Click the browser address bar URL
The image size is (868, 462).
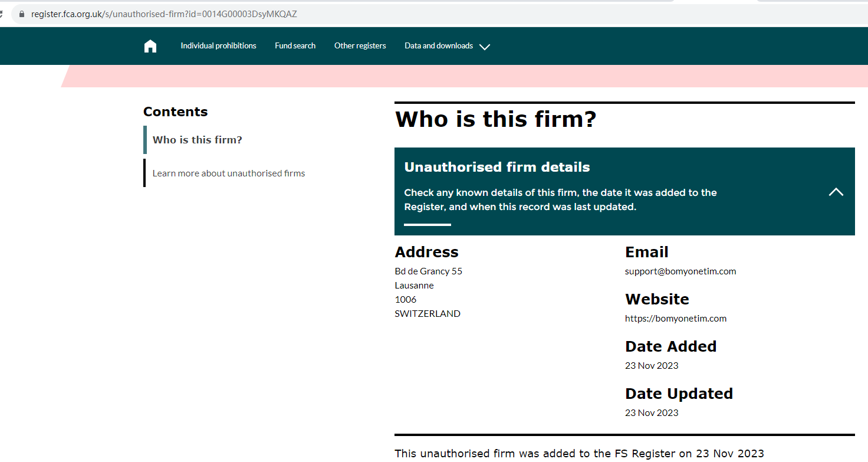pyautogui.click(x=164, y=14)
